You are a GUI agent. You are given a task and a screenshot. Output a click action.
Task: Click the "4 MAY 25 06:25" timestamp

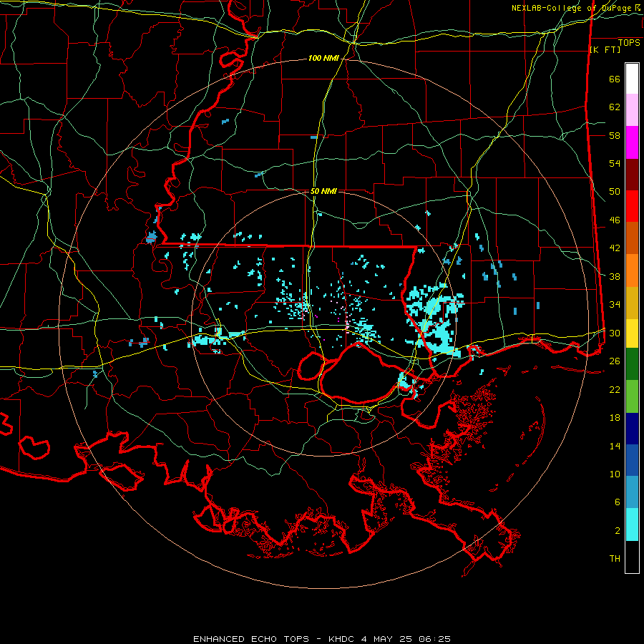click(x=406, y=639)
